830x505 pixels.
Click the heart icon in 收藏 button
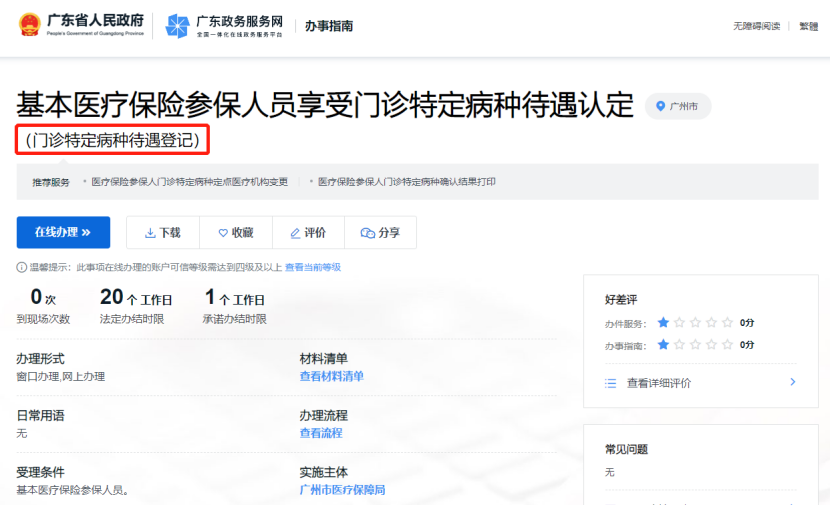(x=223, y=233)
